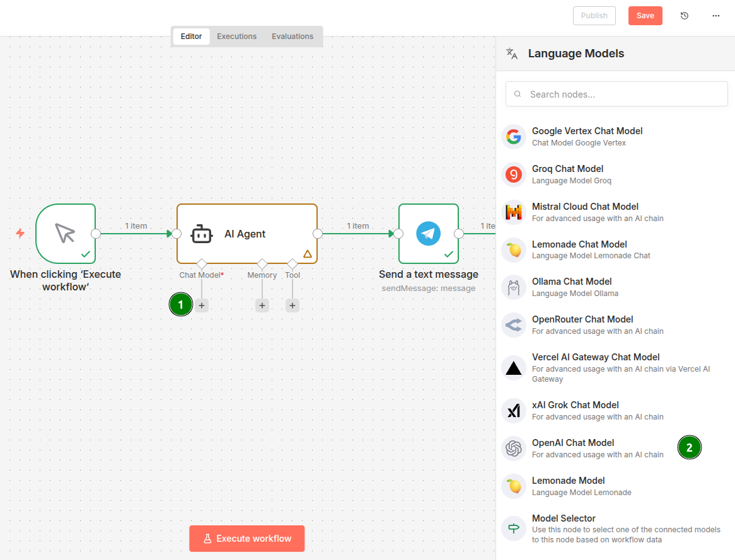The image size is (735, 560).
Task: Switch to the Executions tab
Action: [236, 37]
